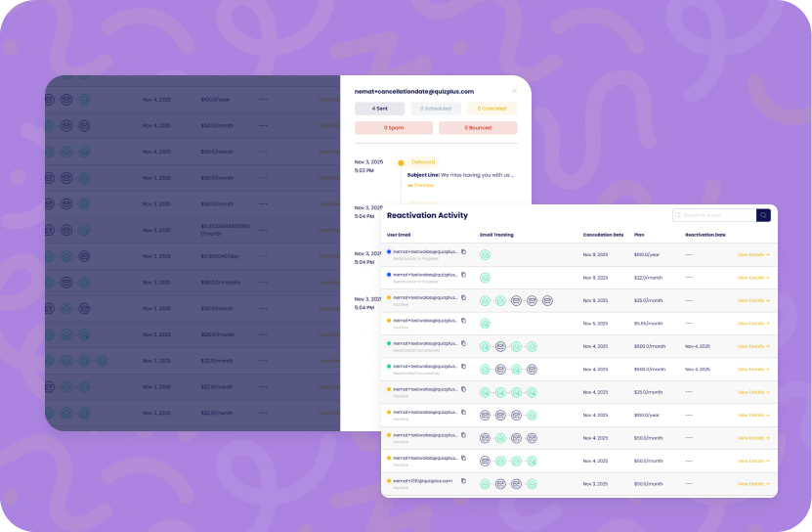Click the 'Subject Line: We miss having you' text
812x532 pixels.
[460, 175]
